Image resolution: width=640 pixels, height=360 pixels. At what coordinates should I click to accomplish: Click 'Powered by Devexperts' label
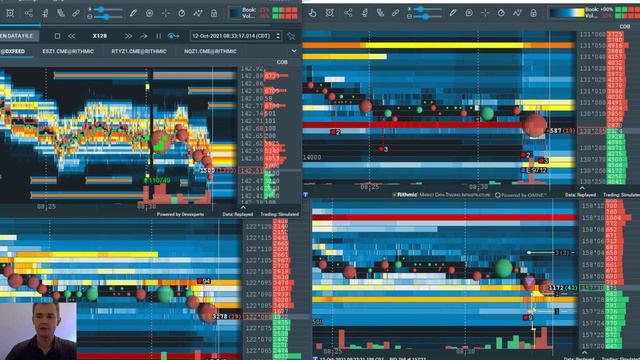(x=180, y=214)
